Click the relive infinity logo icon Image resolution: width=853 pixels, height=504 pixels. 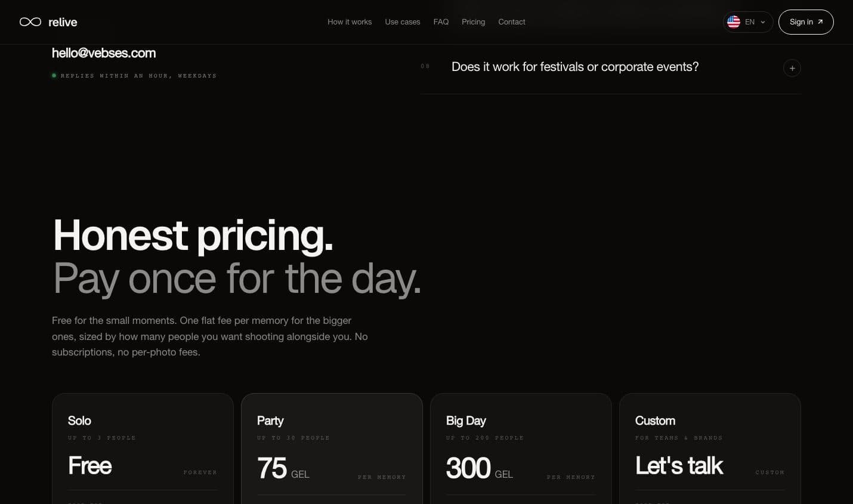coord(30,22)
